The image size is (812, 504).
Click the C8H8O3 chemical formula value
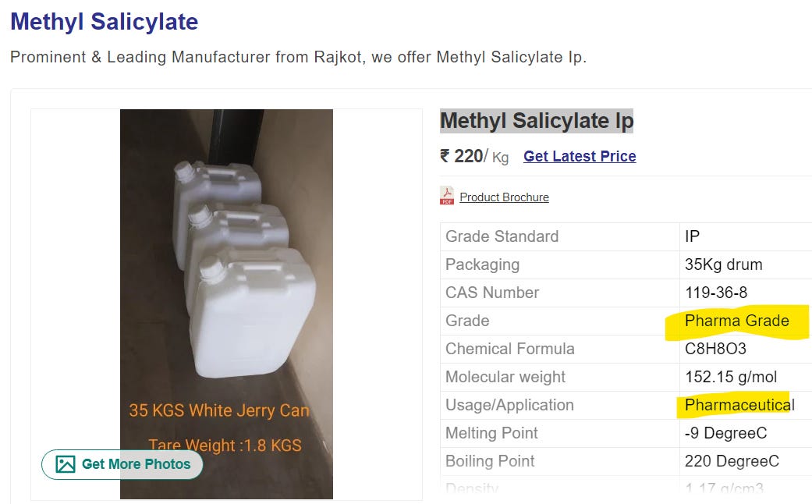click(x=715, y=349)
